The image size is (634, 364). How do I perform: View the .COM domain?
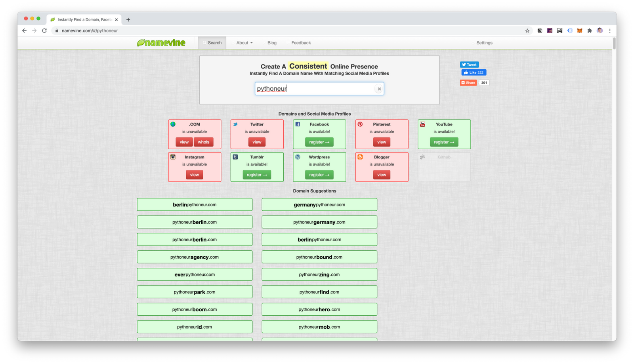tap(184, 142)
